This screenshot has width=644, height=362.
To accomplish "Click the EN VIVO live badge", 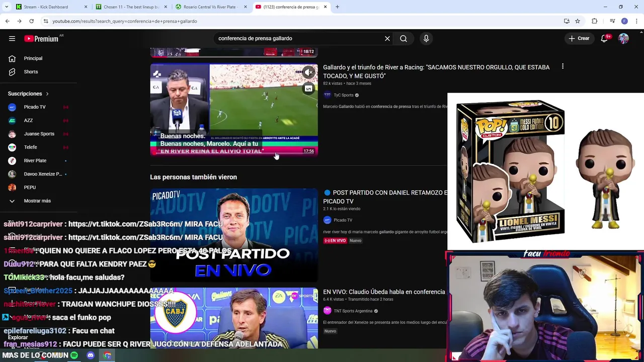I will (x=335, y=240).
